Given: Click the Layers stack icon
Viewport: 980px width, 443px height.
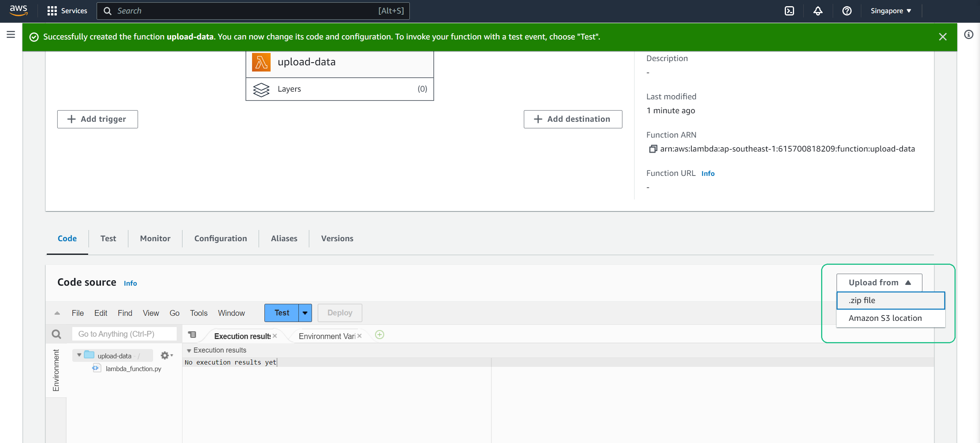Looking at the screenshot, I should tap(261, 89).
